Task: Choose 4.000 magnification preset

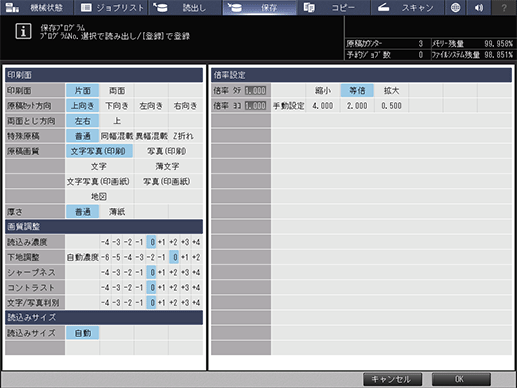Action: 323,106
